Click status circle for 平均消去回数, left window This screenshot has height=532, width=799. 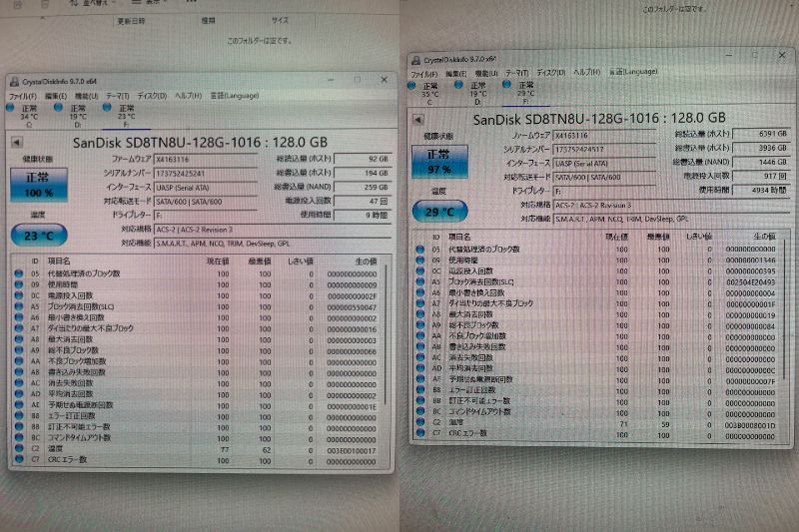pyautogui.click(x=19, y=394)
